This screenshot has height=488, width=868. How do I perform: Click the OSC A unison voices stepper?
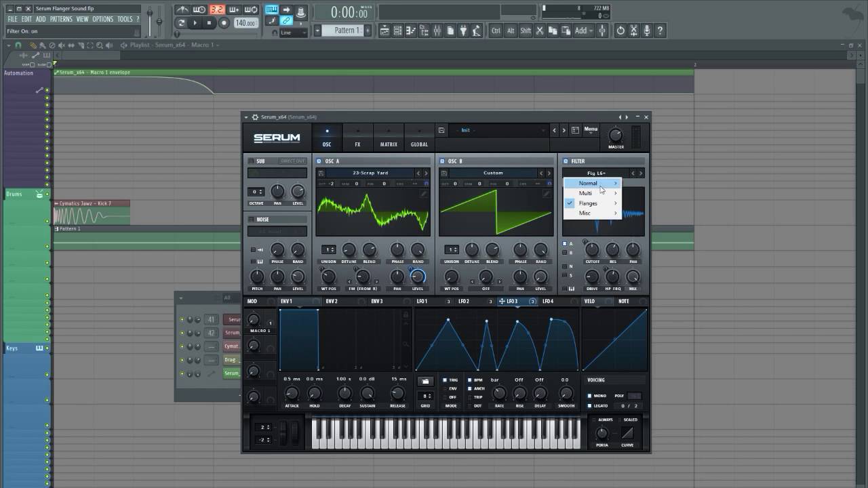[329, 249]
